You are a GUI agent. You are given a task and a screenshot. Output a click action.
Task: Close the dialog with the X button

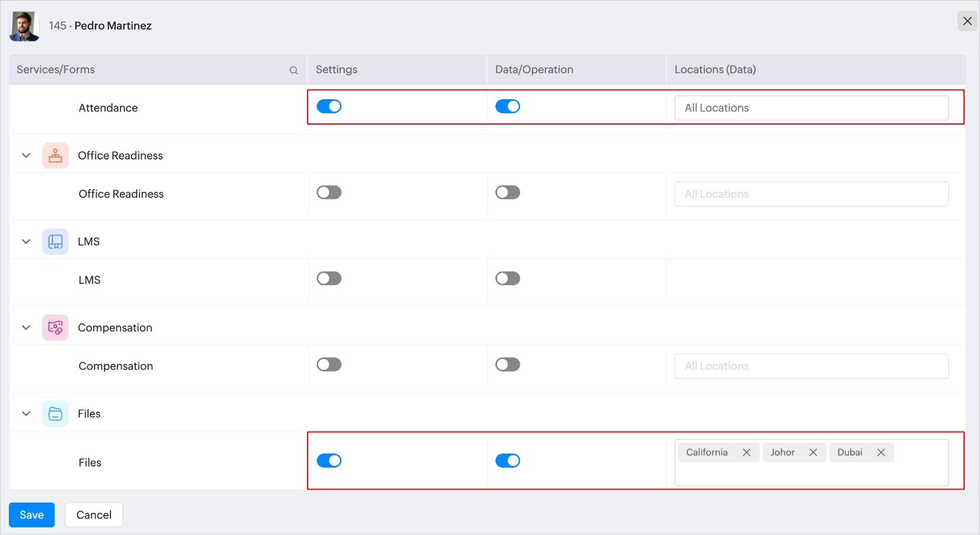pyautogui.click(x=967, y=21)
